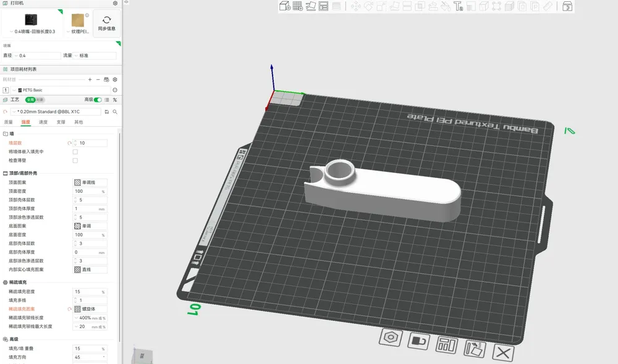Click the compare presets icon

coord(115,100)
